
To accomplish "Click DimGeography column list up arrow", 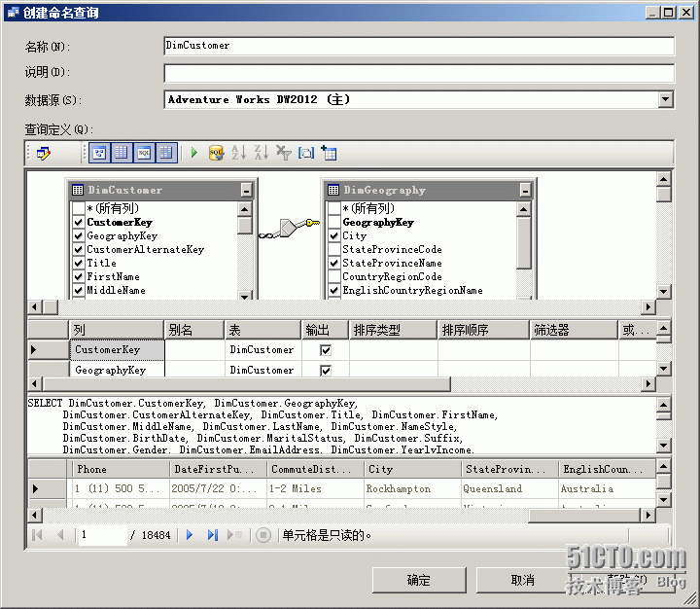I will click(524, 209).
